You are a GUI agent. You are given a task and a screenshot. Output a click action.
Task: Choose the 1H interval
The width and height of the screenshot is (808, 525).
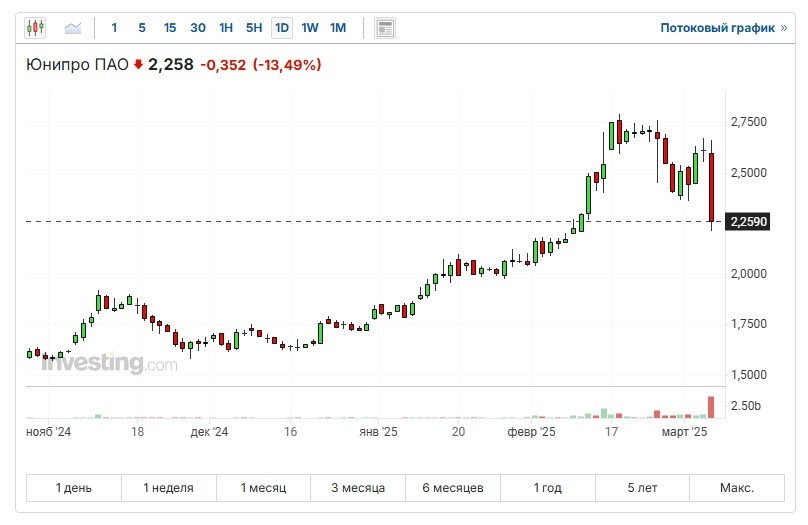[x=226, y=28]
